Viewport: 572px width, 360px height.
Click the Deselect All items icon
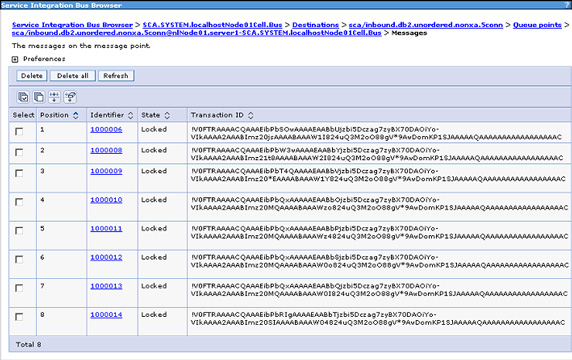[39, 97]
